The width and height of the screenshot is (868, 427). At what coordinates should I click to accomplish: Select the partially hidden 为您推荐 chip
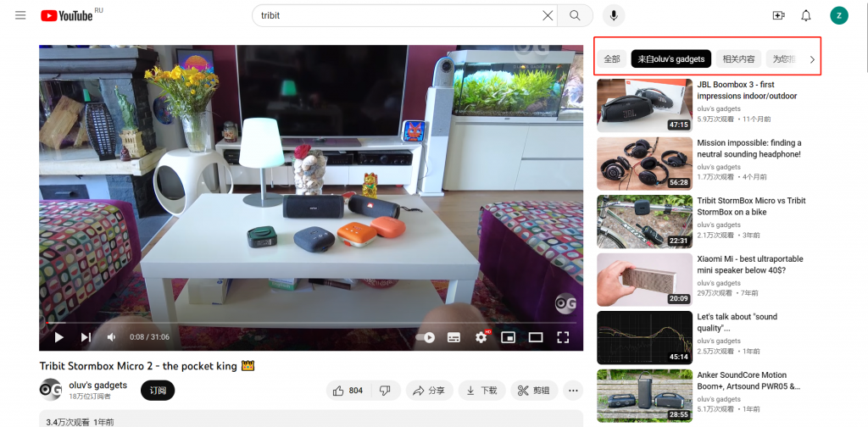tap(782, 58)
